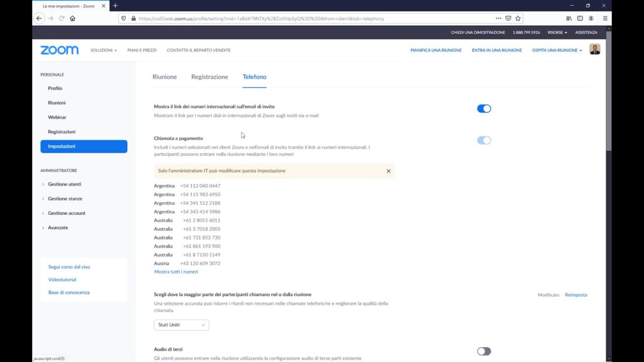Open the Soluzioni dropdown menu
Screen dimensions: 644x362
[x=103, y=50]
